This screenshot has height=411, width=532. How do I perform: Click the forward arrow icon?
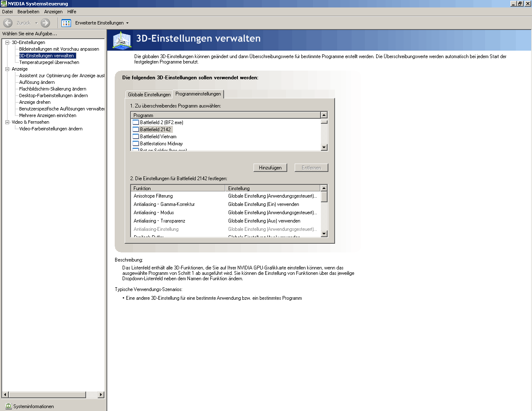tap(45, 23)
